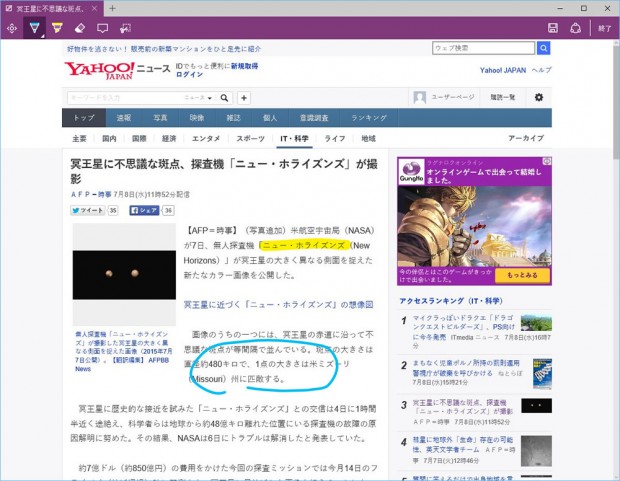Open the IT・科学 category

tap(294, 138)
